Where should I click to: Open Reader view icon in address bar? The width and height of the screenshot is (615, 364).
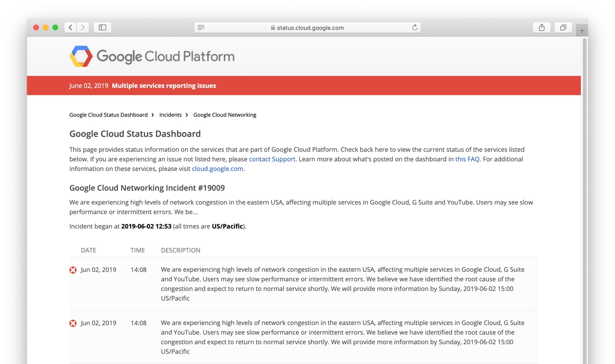(x=201, y=28)
